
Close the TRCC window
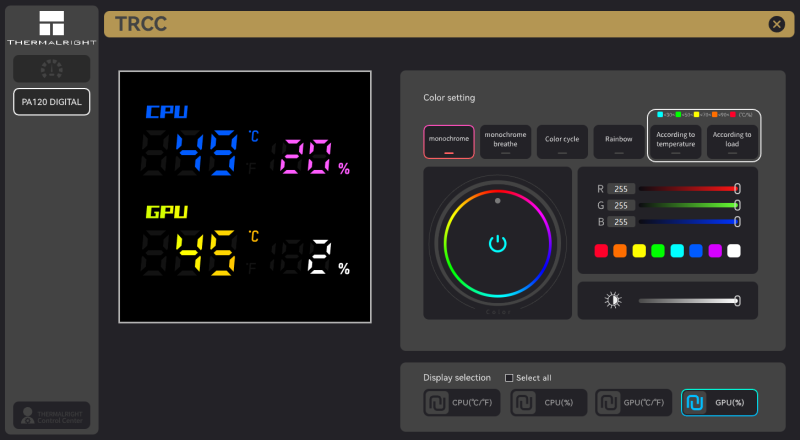pos(777,24)
